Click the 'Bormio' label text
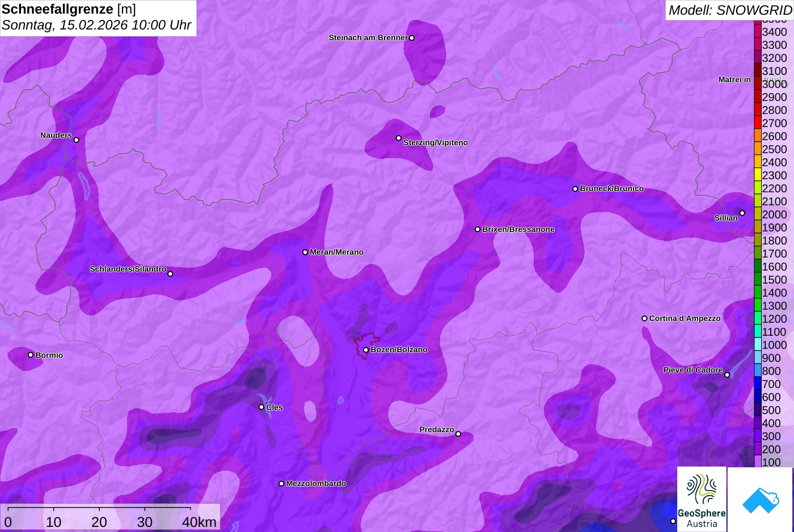Screen dimensions: 794x532 [49, 356]
